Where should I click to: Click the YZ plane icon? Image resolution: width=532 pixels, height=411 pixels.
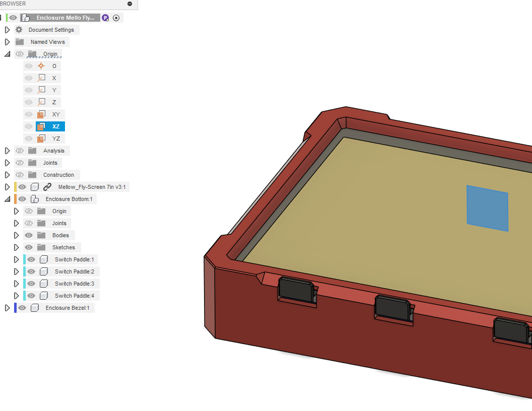point(41,139)
